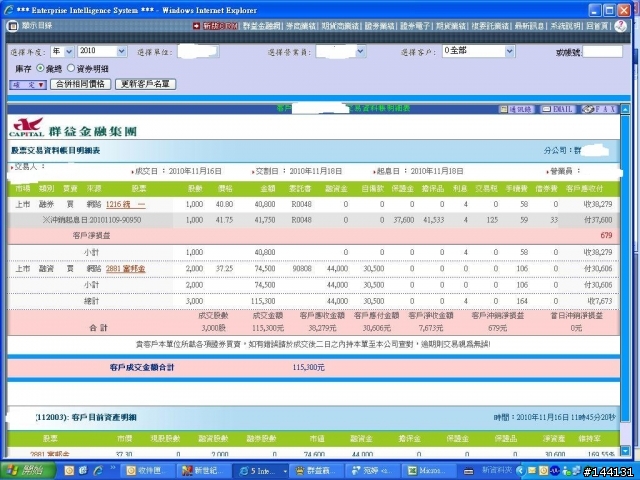This screenshot has width=640, height=480.
Task: Click the 顯示目錄 menu icon
Action: coord(13,26)
